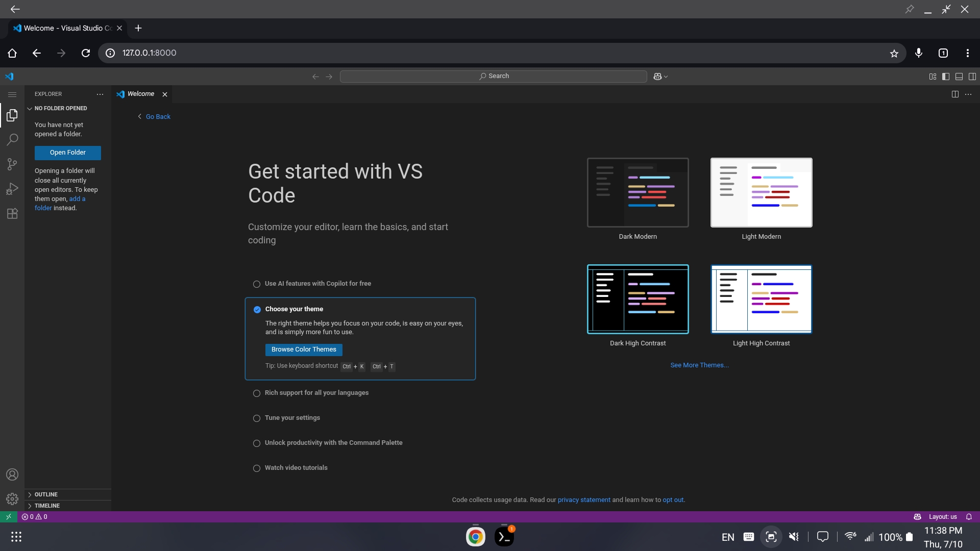This screenshot has width=980, height=551.
Task: Toggle the primary side bar visibility
Action: pos(946,77)
